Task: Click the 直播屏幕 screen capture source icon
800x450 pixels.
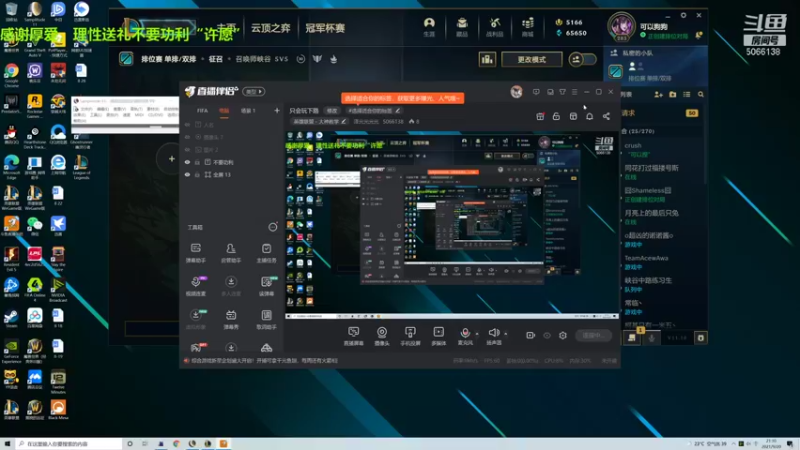Action: (x=353, y=336)
